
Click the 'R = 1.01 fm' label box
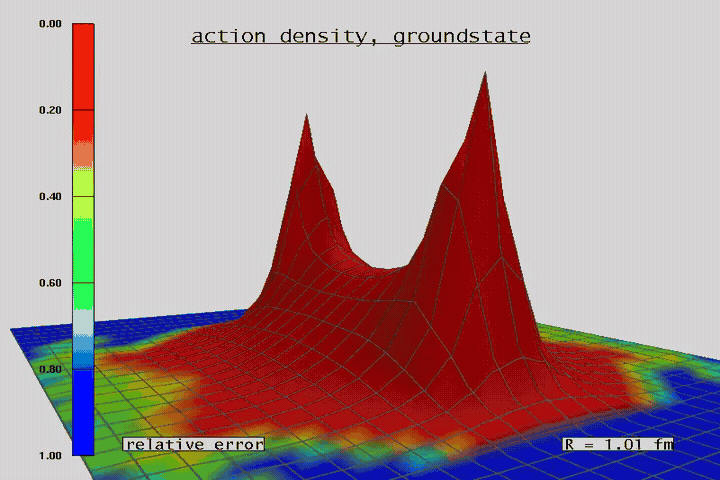pyautogui.click(x=617, y=443)
